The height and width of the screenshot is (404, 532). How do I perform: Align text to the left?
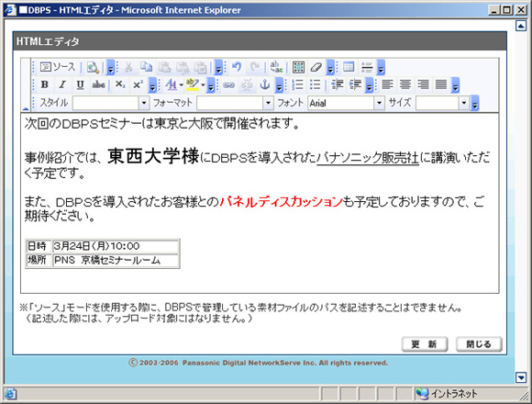pos(387,84)
